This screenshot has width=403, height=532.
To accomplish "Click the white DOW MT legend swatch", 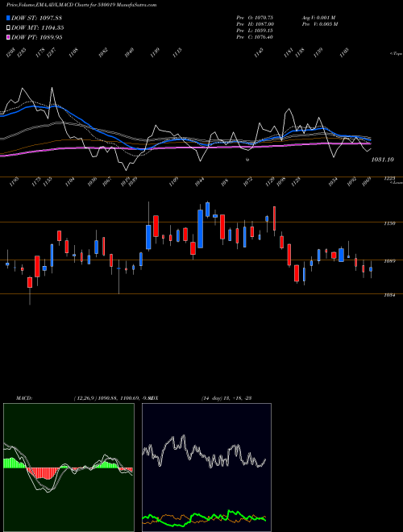I will [9, 28].
